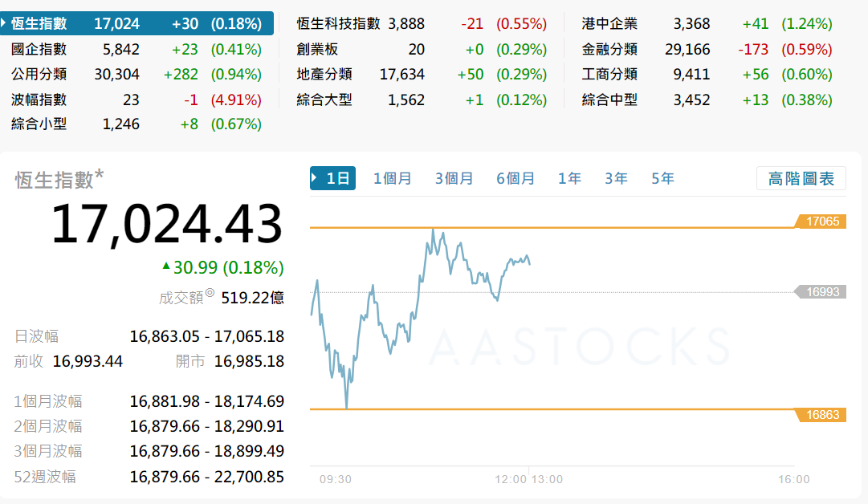Screen dimensions: 868x504
Task: Open the 高階圖表 advanced chart
Action: pyautogui.click(x=801, y=178)
